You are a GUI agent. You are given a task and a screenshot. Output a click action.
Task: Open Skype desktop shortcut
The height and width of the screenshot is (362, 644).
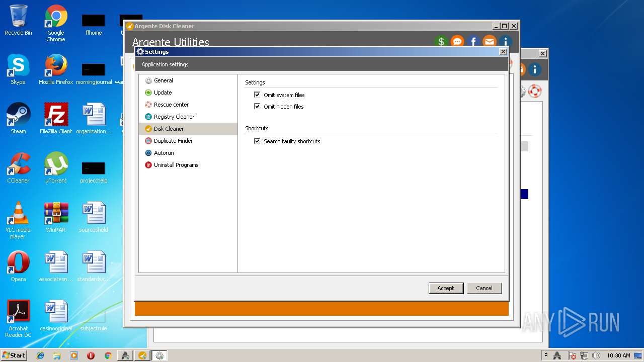coord(18,69)
